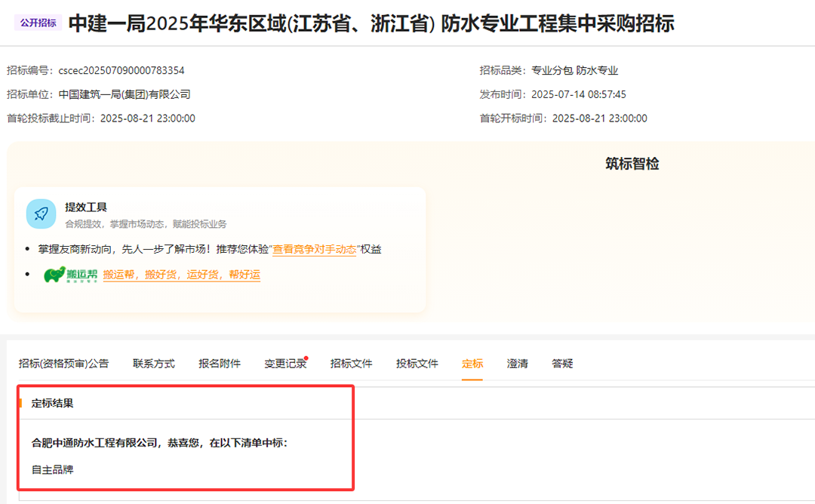
Task: Switch to the 招标文件 tab
Action: click(x=351, y=364)
